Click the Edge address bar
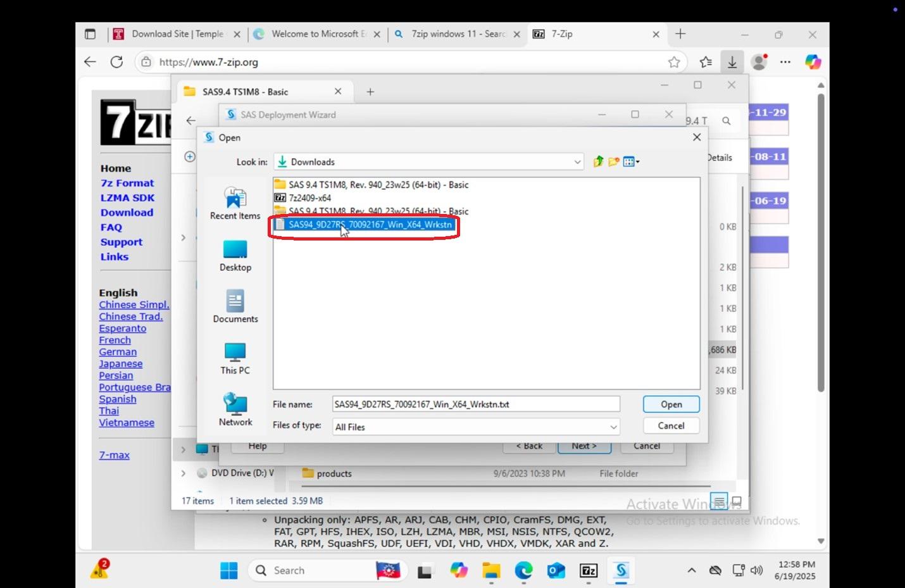The height and width of the screenshot is (588, 905). [411, 62]
